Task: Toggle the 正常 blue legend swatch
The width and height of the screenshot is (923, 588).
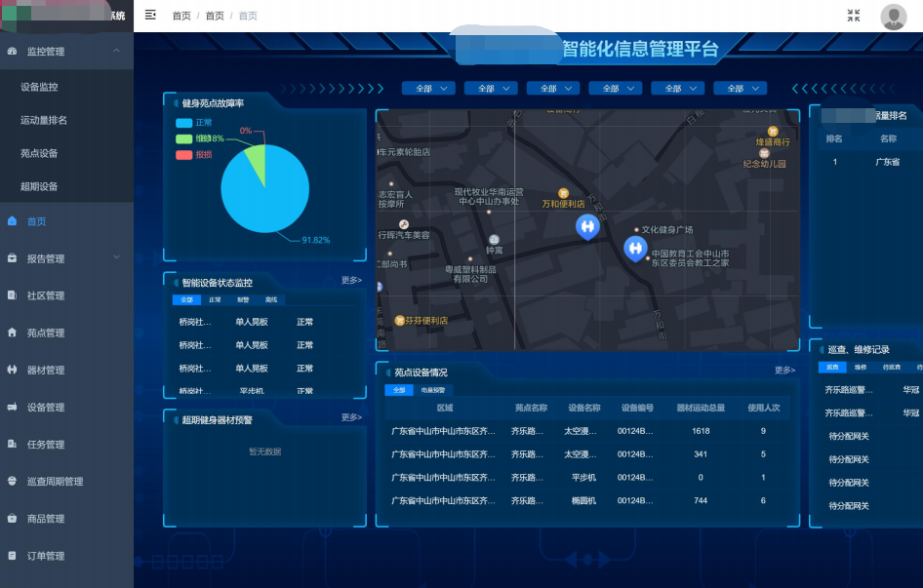Action: pos(184,123)
